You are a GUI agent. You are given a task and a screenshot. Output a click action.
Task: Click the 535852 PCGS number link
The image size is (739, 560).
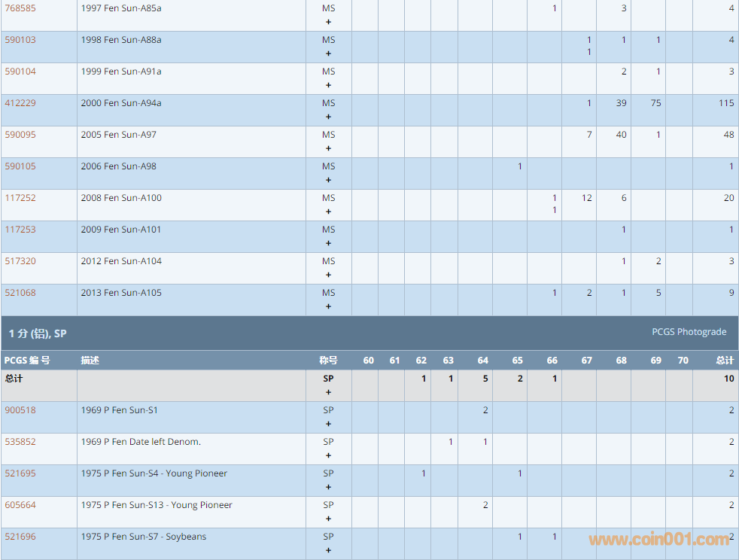click(20, 442)
